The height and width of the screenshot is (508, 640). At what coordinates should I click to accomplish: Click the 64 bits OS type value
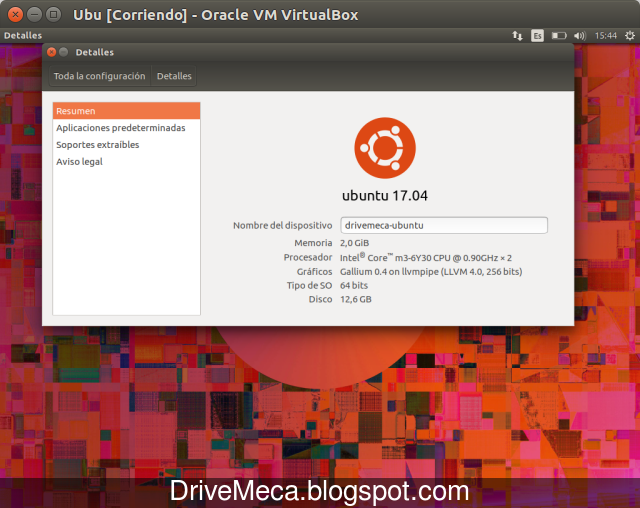tap(354, 286)
